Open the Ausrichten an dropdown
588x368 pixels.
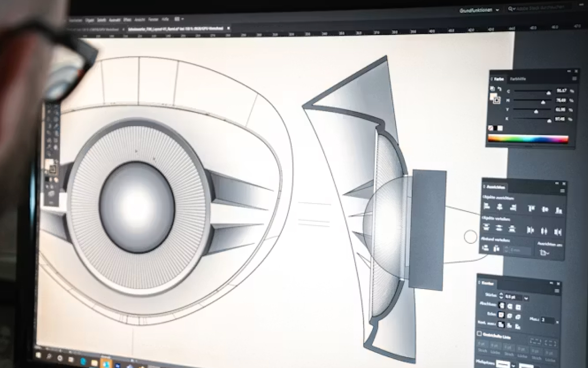544,253
